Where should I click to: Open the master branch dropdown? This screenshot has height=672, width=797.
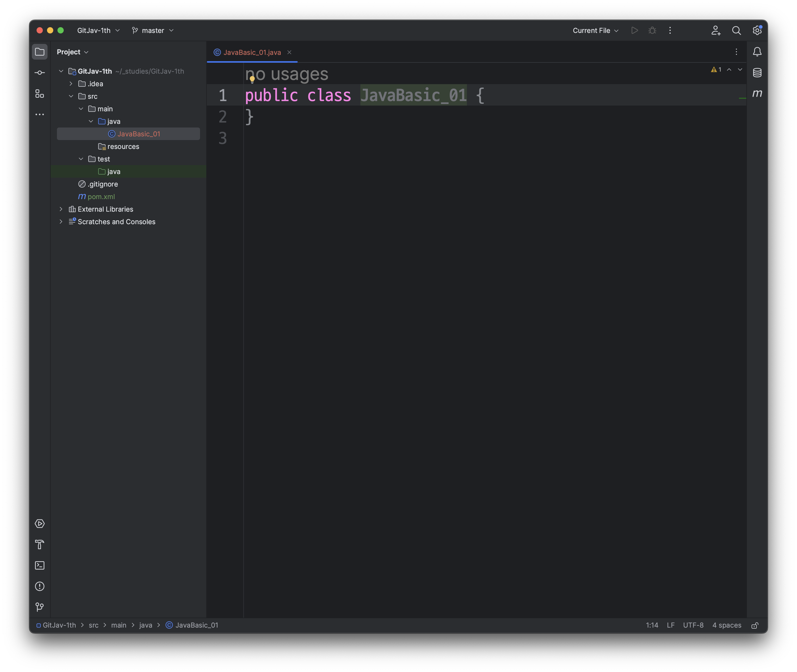(153, 31)
